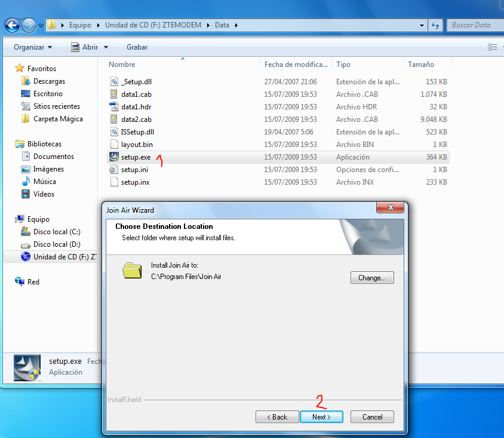Open Vídeos library
The image size is (504, 438).
(x=44, y=194)
